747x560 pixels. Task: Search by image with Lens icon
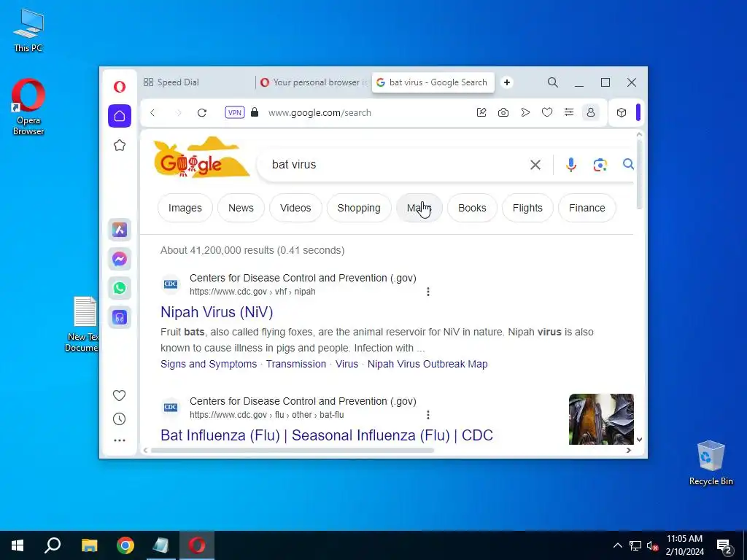[x=600, y=165]
